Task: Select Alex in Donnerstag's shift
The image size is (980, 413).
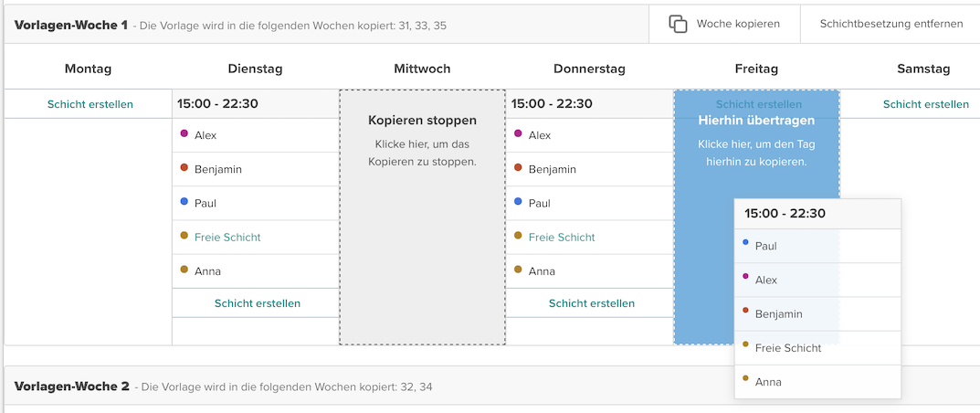Action: 540,135
